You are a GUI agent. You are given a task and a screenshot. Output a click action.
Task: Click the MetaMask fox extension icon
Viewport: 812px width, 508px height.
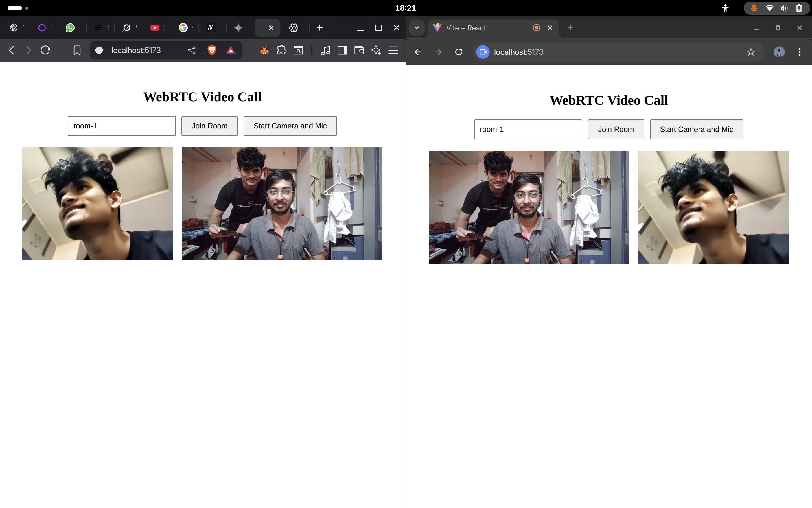[264, 51]
